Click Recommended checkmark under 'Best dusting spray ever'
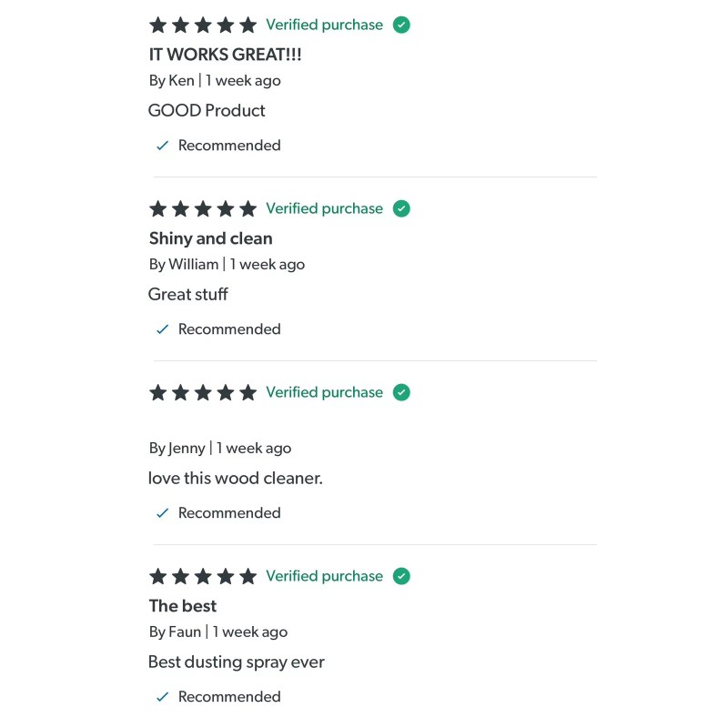728x728 pixels. click(163, 697)
